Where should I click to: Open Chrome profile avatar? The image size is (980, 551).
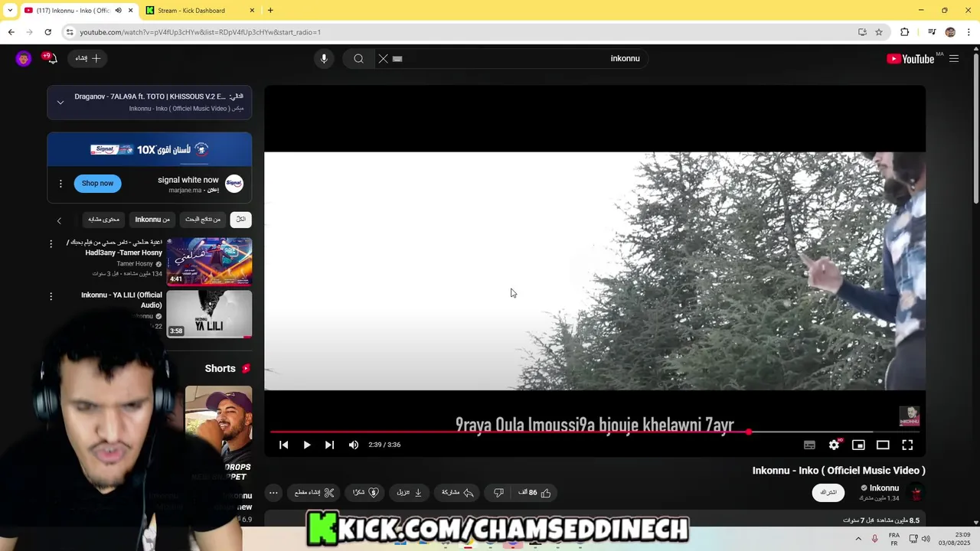pos(950,32)
